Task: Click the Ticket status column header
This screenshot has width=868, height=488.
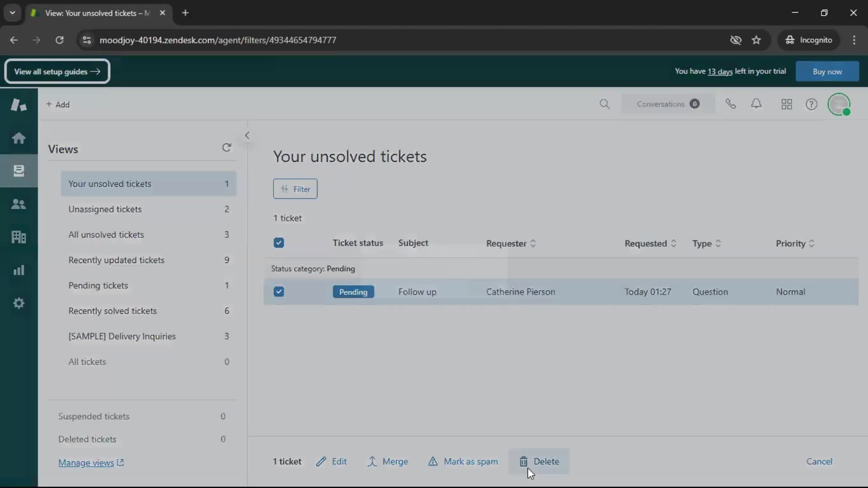Action: click(x=358, y=243)
